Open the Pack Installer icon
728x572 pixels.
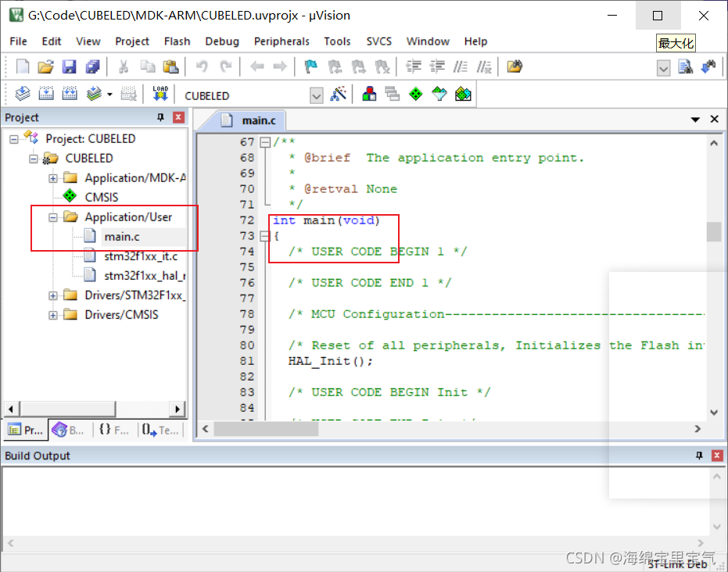click(x=463, y=95)
